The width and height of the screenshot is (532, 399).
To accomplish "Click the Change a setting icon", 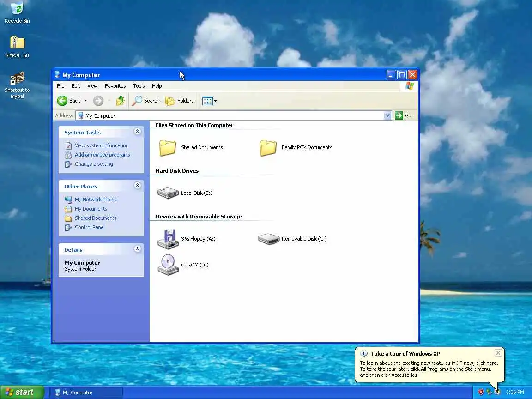I will 68,164.
